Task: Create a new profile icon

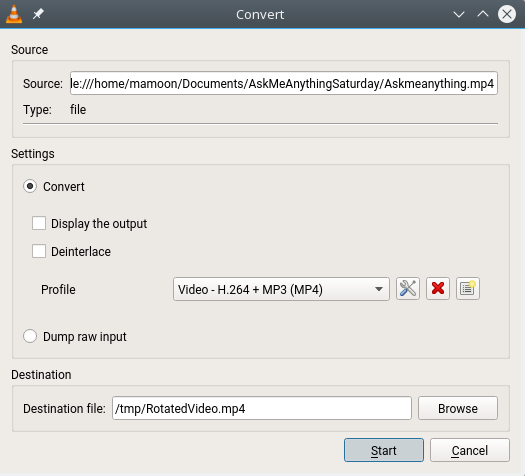Action: click(468, 289)
